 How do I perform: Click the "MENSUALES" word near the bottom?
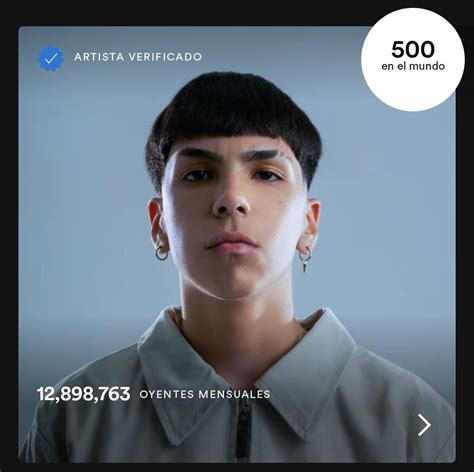(x=234, y=394)
